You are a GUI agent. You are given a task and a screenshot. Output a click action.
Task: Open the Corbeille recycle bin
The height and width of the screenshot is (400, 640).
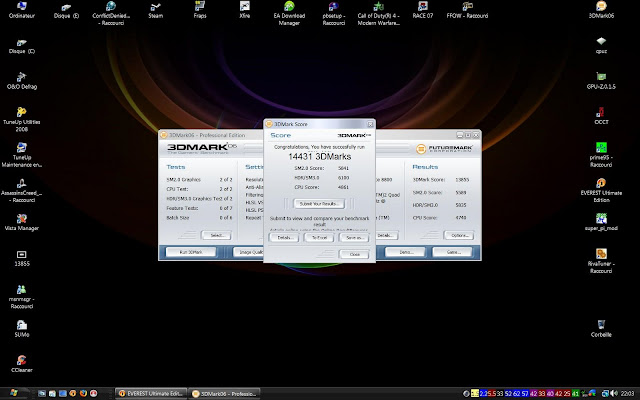(x=600, y=326)
